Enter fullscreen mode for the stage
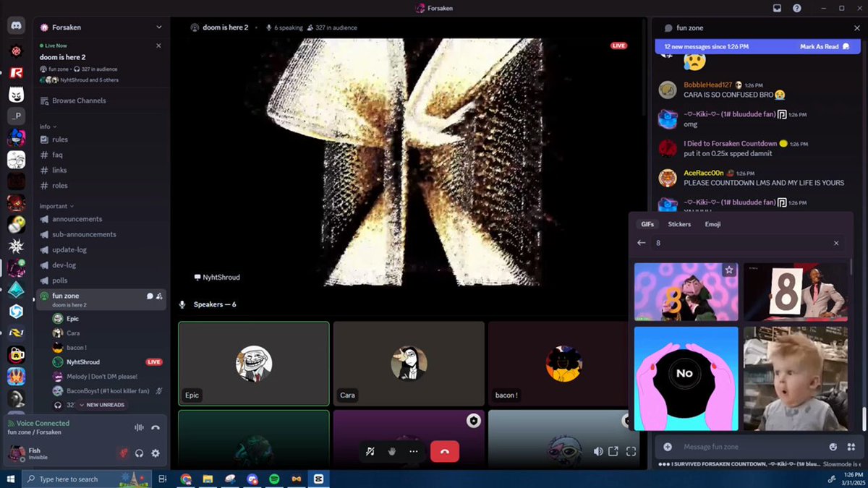This screenshot has width=868, height=488. 631,451
